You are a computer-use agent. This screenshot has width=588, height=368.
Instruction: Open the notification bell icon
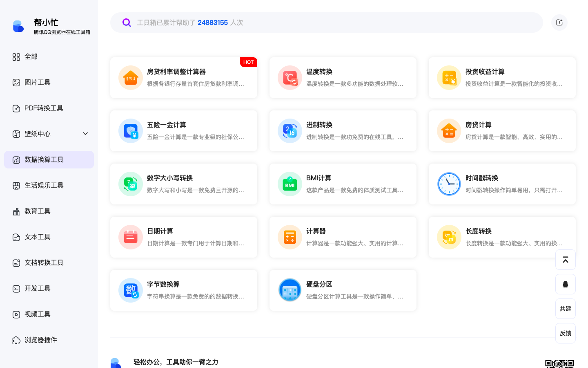(x=566, y=284)
